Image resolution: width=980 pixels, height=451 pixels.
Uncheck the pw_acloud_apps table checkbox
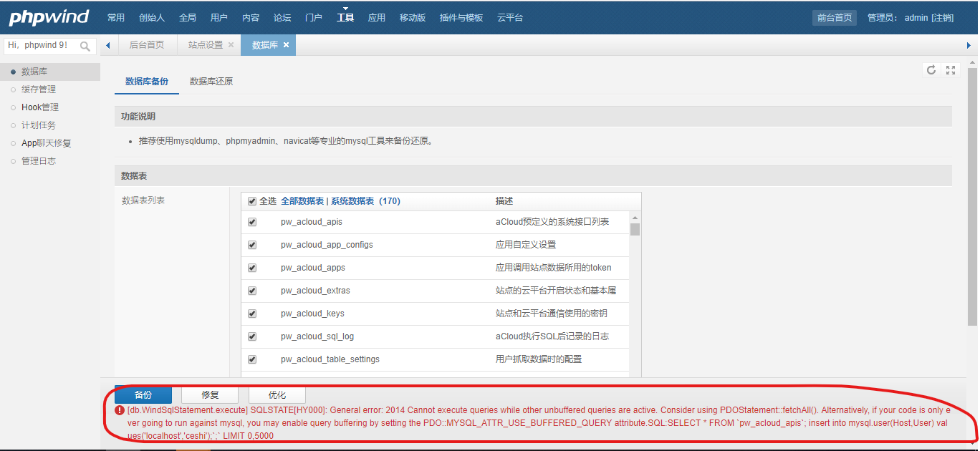pyautogui.click(x=252, y=268)
